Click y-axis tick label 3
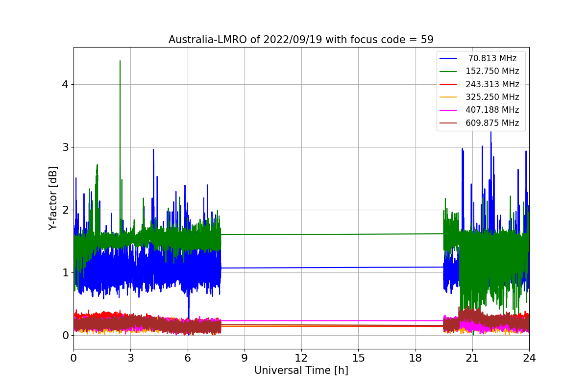Screen dimensions: 588x392 coord(65,147)
